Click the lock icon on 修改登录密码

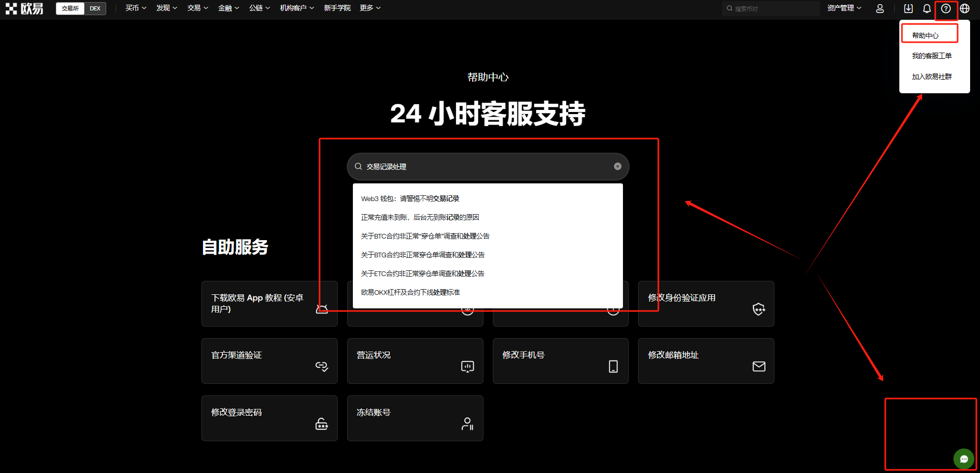(322, 424)
